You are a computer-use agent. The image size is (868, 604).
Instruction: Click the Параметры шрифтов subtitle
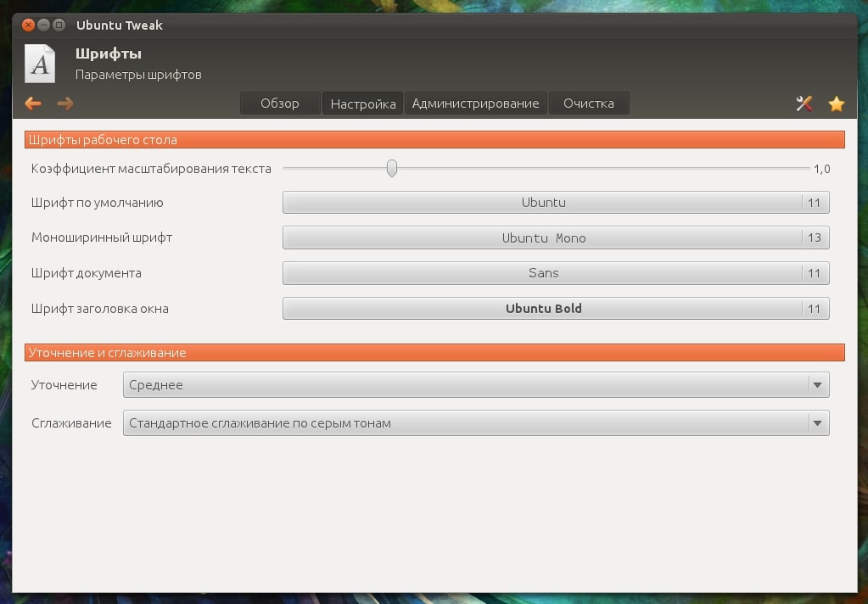138,75
